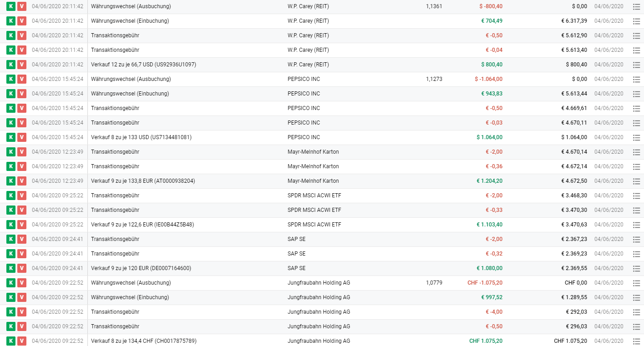This screenshot has height=346, width=644.
Task: Click green K icon of W.P. Carey Verkauf row
Action: point(11,65)
